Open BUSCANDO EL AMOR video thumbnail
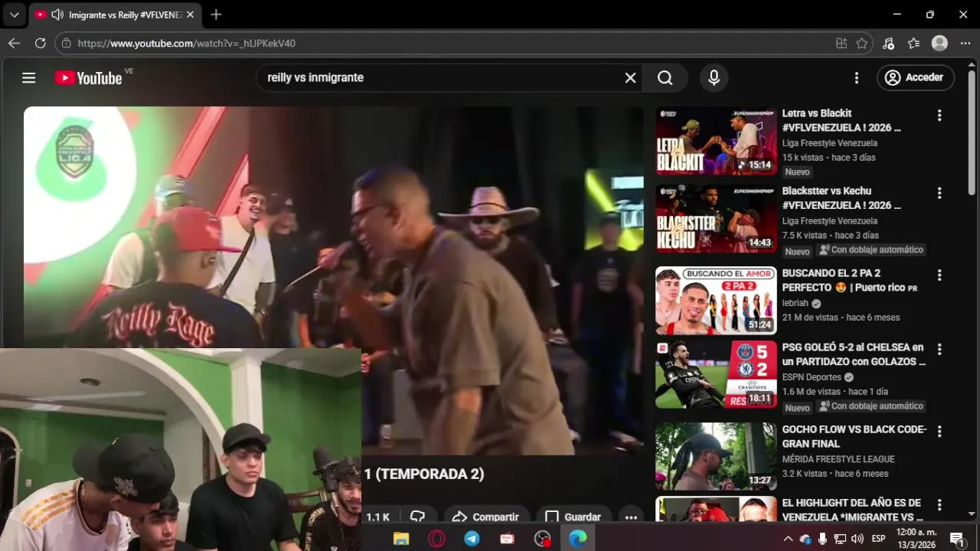980x551 pixels. (x=716, y=301)
